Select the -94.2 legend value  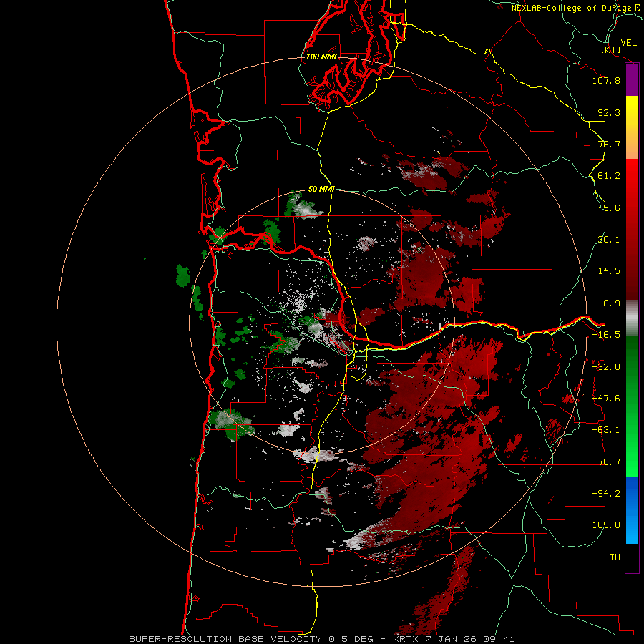(x=606, y=494)
